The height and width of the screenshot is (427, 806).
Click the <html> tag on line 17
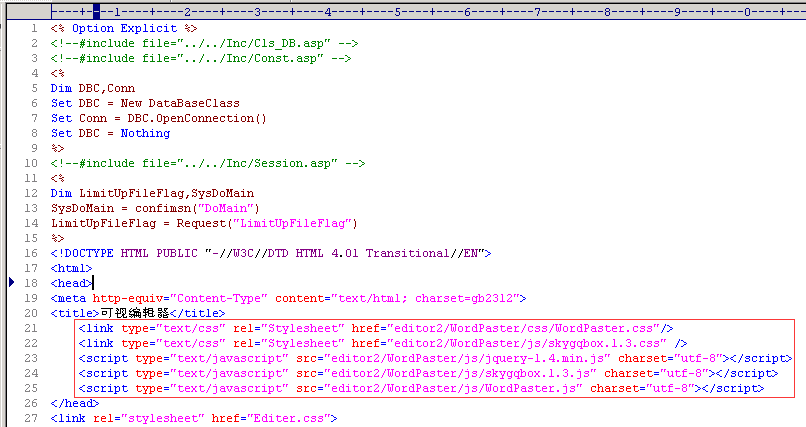71,268
